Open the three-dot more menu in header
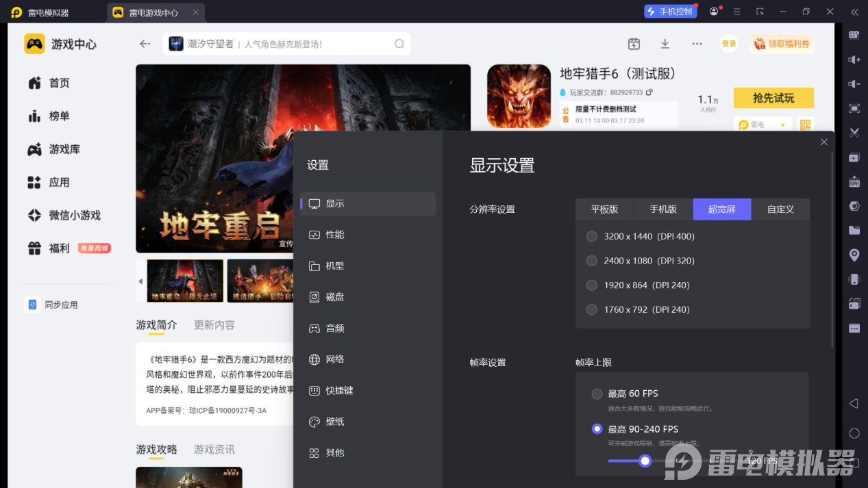 coord(697,44)
